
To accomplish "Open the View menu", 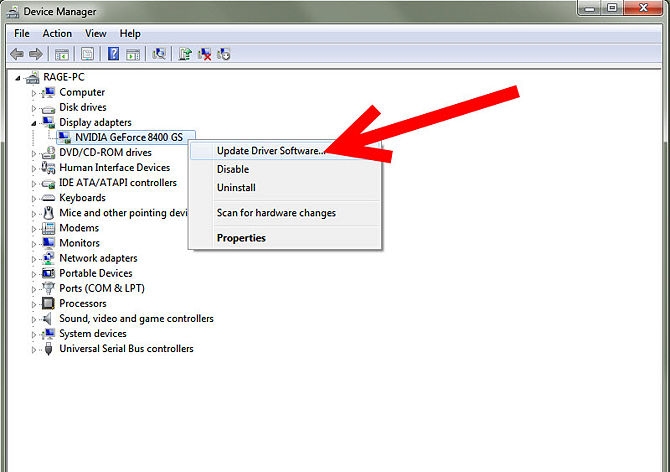I will click(96, 33).
